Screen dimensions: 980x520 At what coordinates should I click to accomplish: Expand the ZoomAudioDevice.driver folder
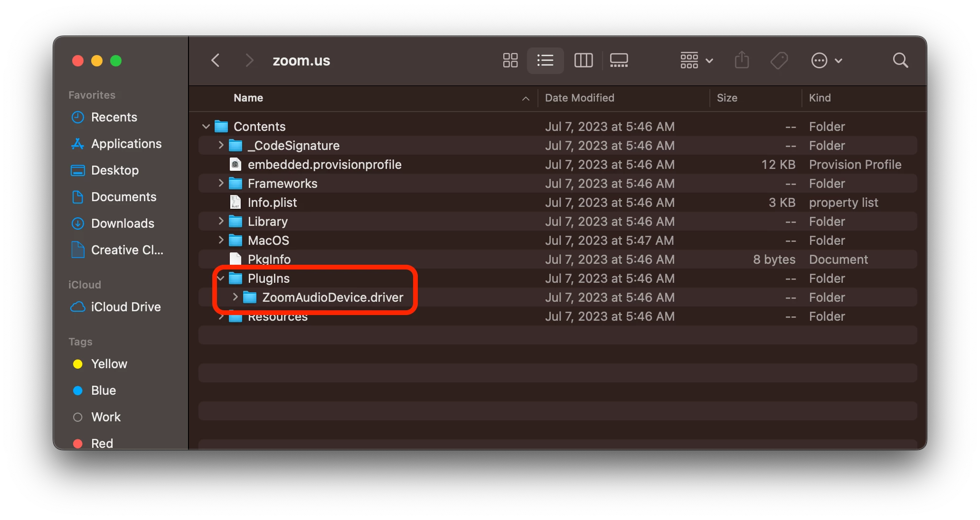click(235, 297)
